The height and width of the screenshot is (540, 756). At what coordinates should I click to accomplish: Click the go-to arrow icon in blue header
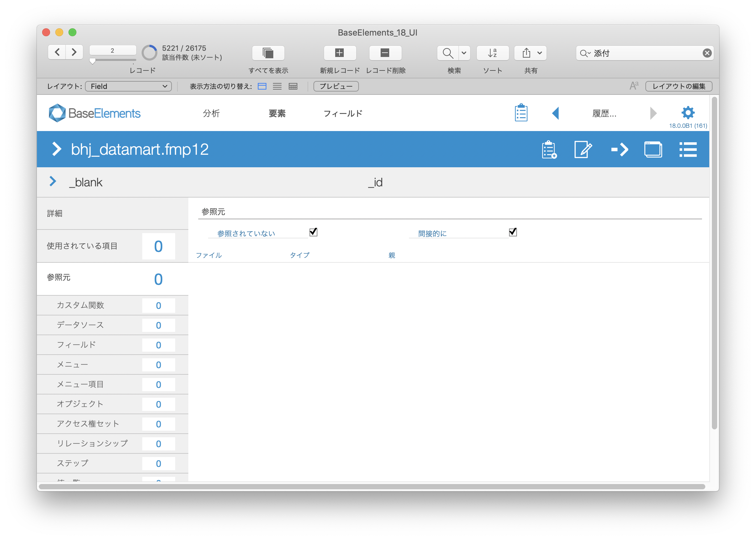point(620,149)
